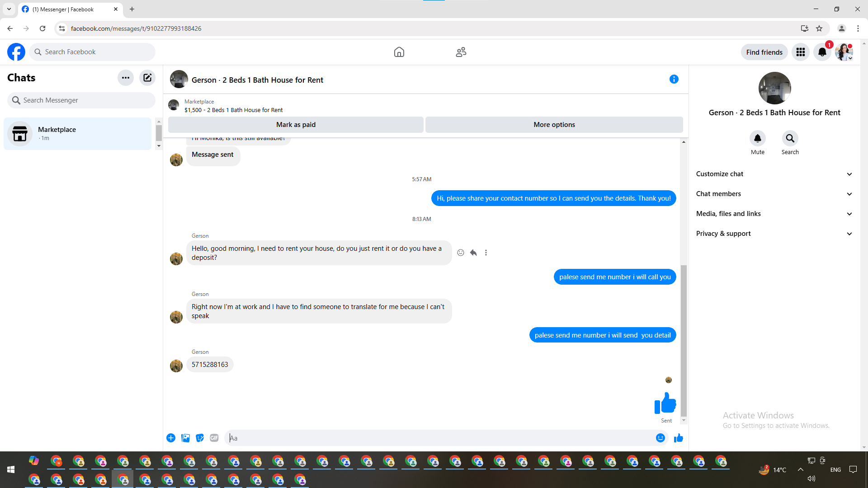Open the Windows Start menu
Viewport: 868px width, 488px height.
(11, 470)
